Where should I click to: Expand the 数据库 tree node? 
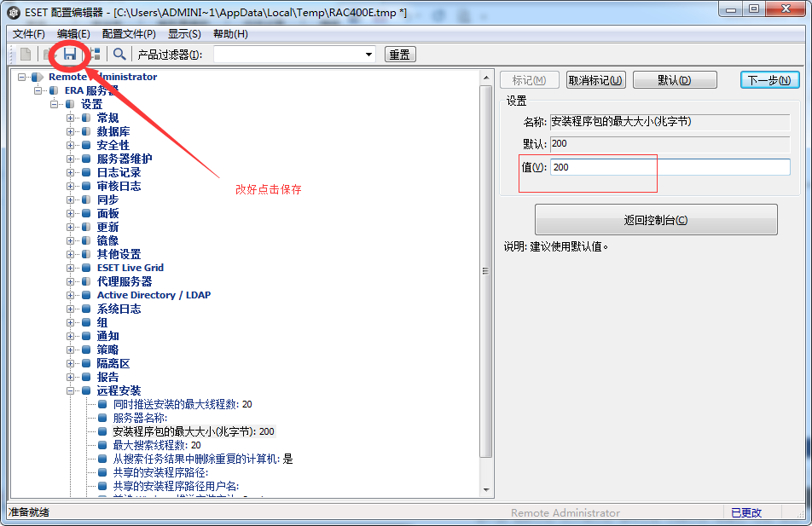[70, 131]
